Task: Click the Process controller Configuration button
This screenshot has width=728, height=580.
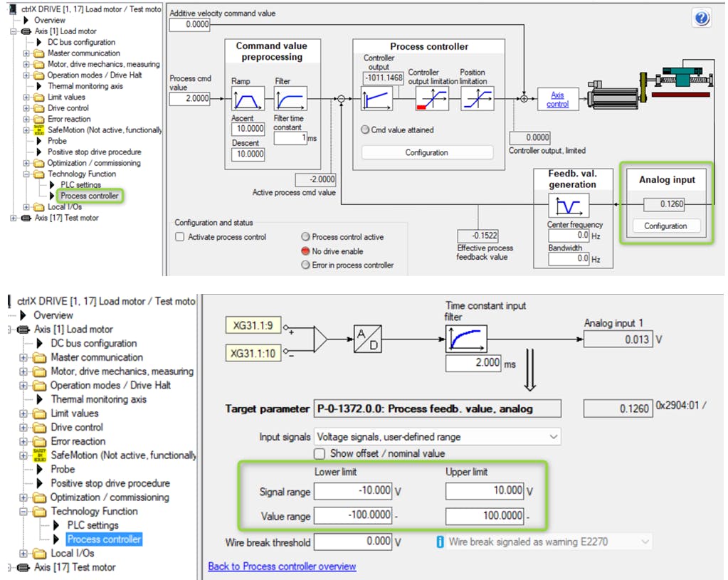Action: coord(427,152)
